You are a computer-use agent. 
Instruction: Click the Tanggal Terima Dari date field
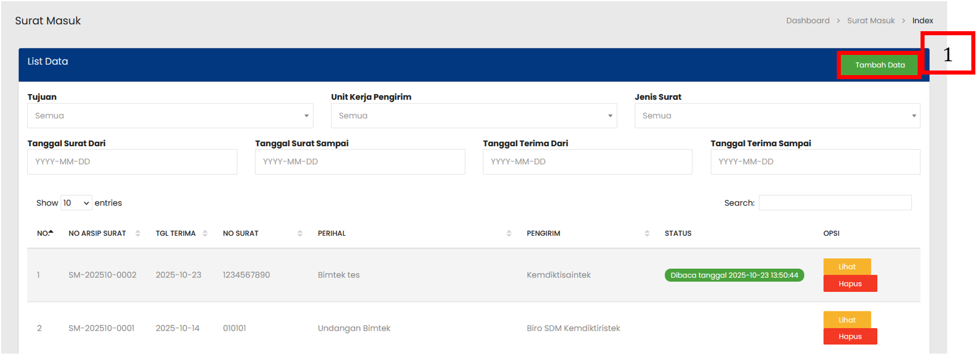click(587, 162)
